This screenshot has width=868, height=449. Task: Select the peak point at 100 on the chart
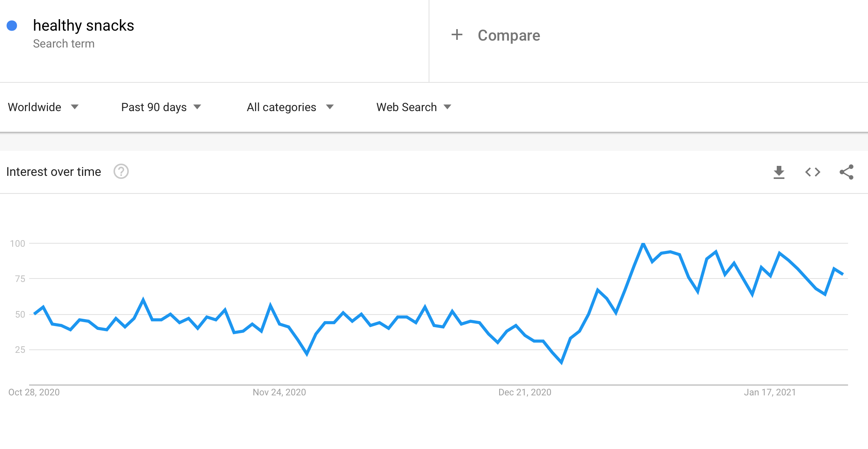pos(643,243)
